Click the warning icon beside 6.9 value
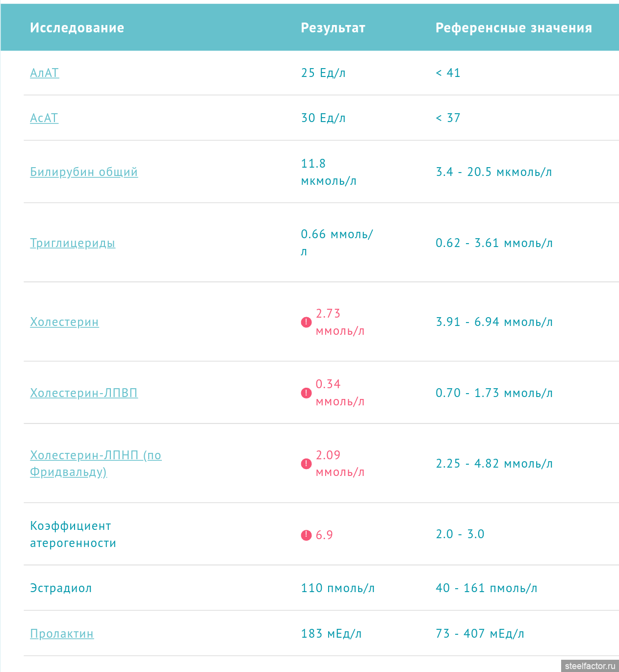Image resolution: width=619 pixels, height=672 pixels. click(x=306, y=535)
